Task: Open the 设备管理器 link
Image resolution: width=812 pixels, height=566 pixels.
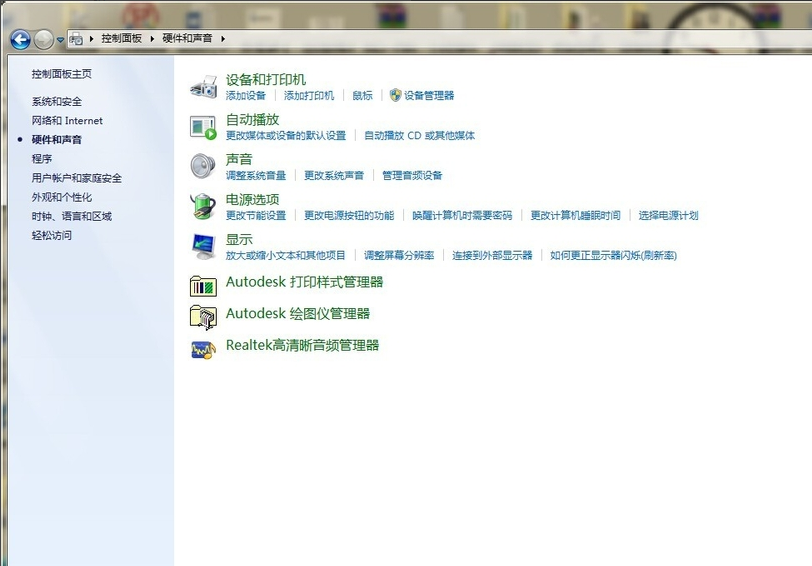Action: click(429, 96)
